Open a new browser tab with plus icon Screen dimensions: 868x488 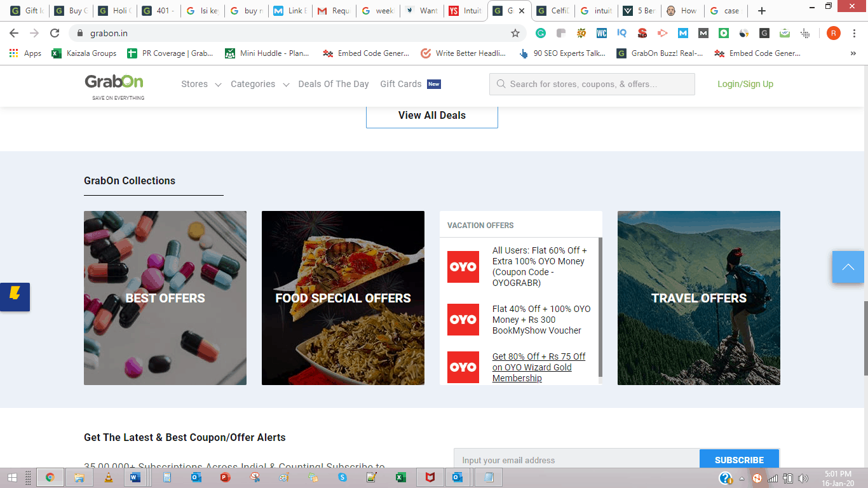pos(762,11)
